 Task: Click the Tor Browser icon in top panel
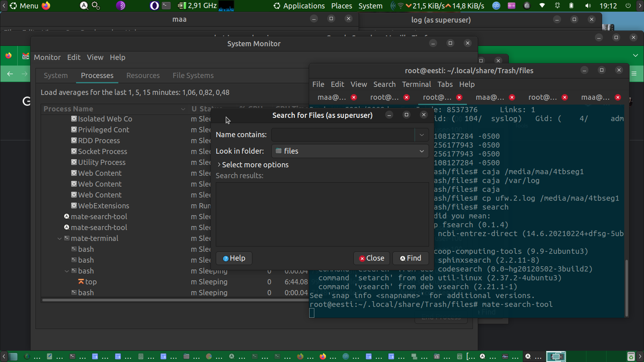(x=121, y=6)
